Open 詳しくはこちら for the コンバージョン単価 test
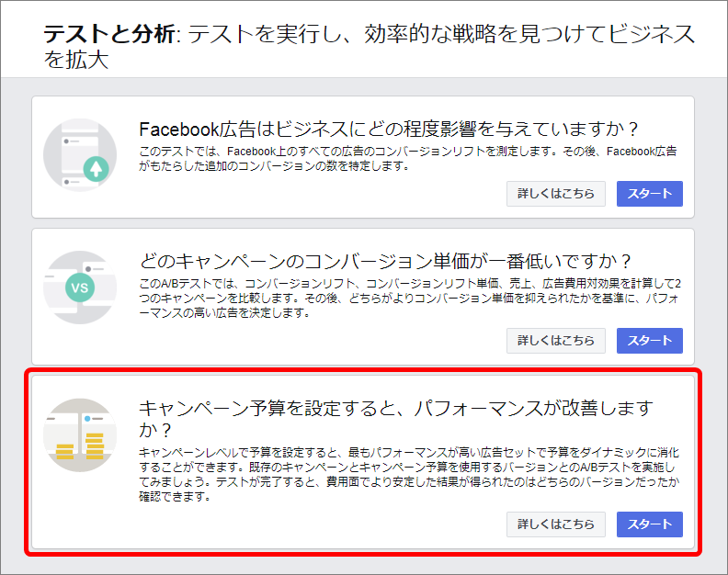 point(556,341)
